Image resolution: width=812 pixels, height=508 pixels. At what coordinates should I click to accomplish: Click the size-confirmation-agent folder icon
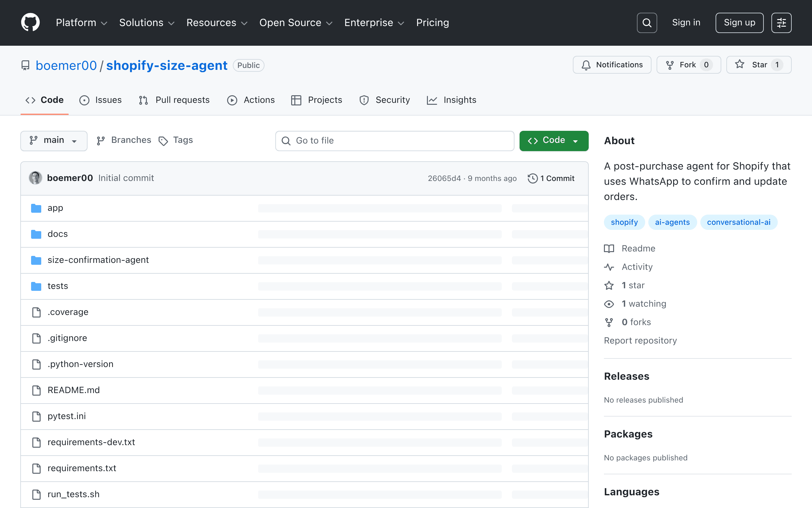[x=36, y=260]
